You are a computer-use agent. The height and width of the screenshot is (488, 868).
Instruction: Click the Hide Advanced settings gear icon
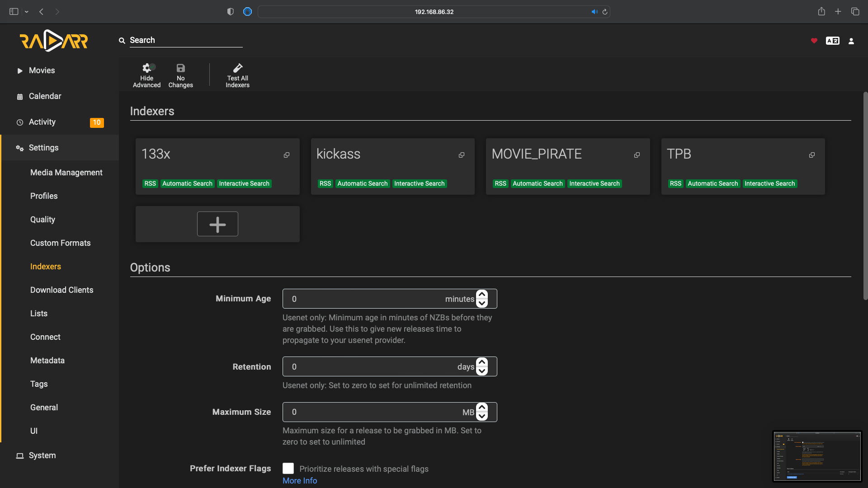pyautogui.click(x=146, y=68)
